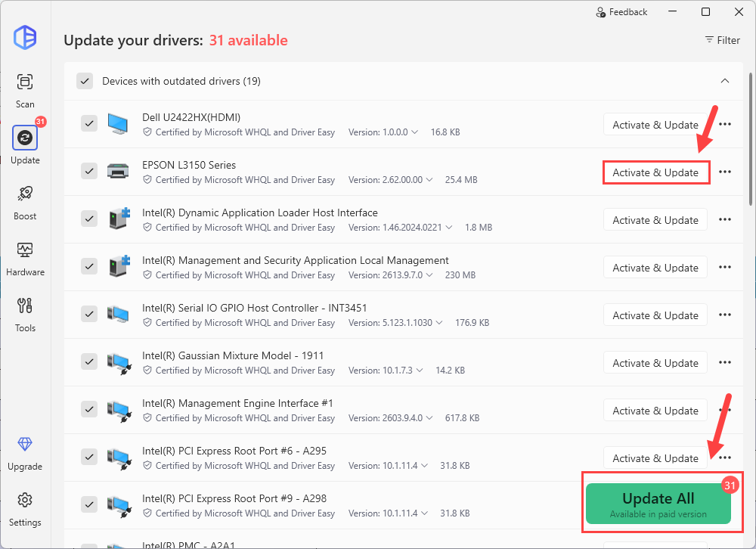Open more options for Management and Security Application

click(x=725, y=267)
